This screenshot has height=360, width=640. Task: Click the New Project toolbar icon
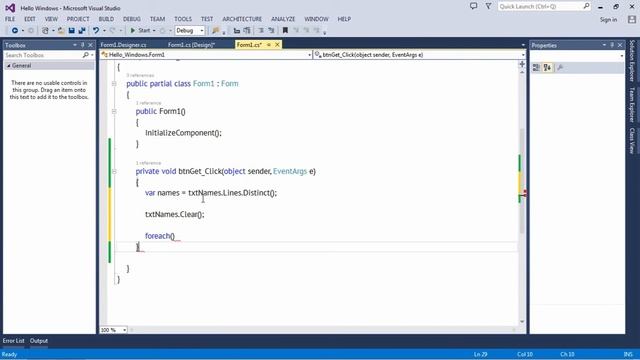point(45,31)
